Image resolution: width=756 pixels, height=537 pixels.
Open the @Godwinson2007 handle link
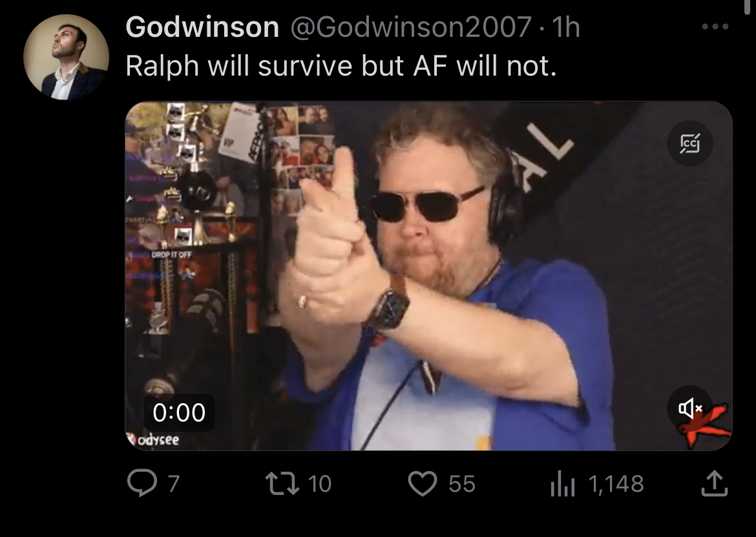point(411,27)
